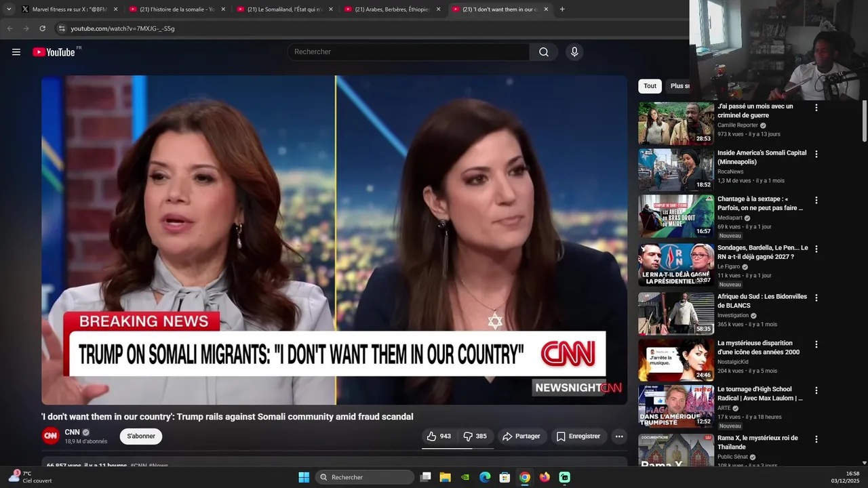Open Task View icon in taskbar
Screen dimensions: 868x488
pos(425,477)
